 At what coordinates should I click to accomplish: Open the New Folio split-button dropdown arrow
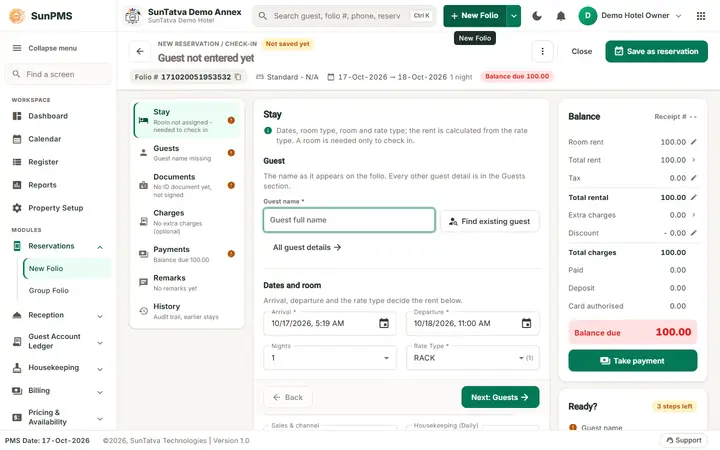coord(513,16)
